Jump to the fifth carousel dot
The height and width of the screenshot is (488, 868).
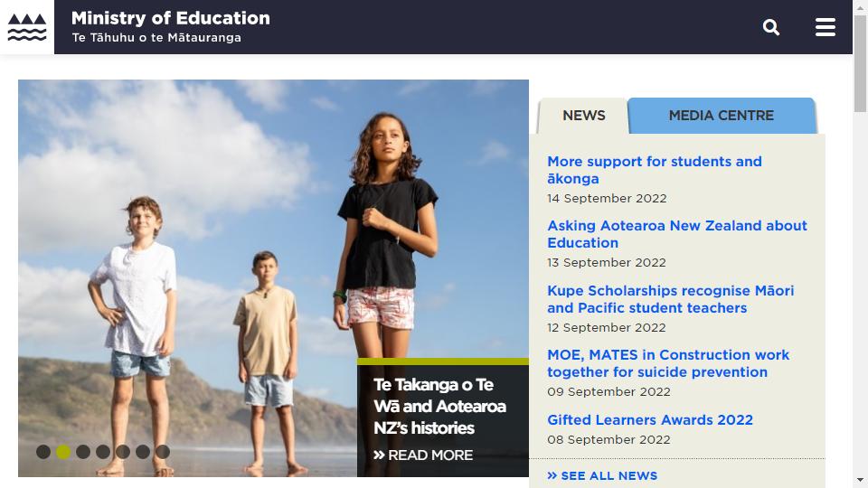tap(123, 452)
